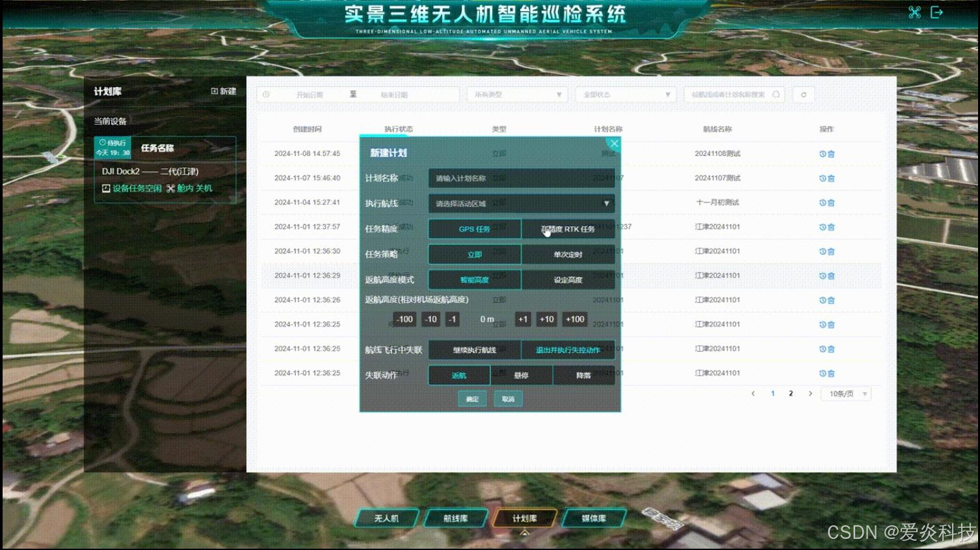Select 智能高度 return altitude mode

point(475,280)
